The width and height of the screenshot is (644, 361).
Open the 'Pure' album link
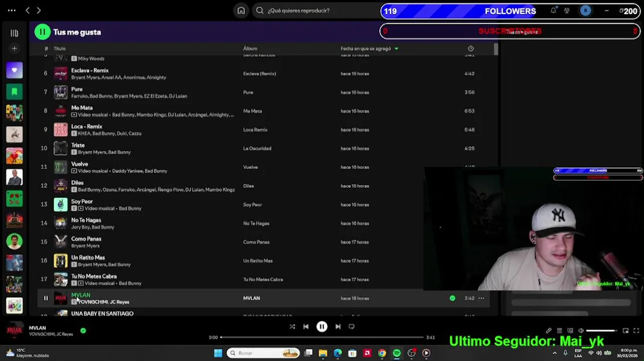click(x=248, y=92)
